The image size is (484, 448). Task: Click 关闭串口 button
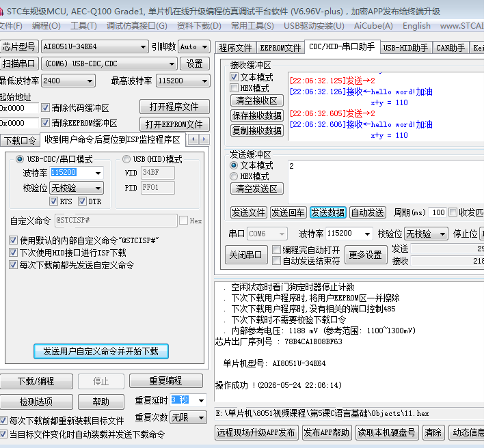(x=246, y=255)
